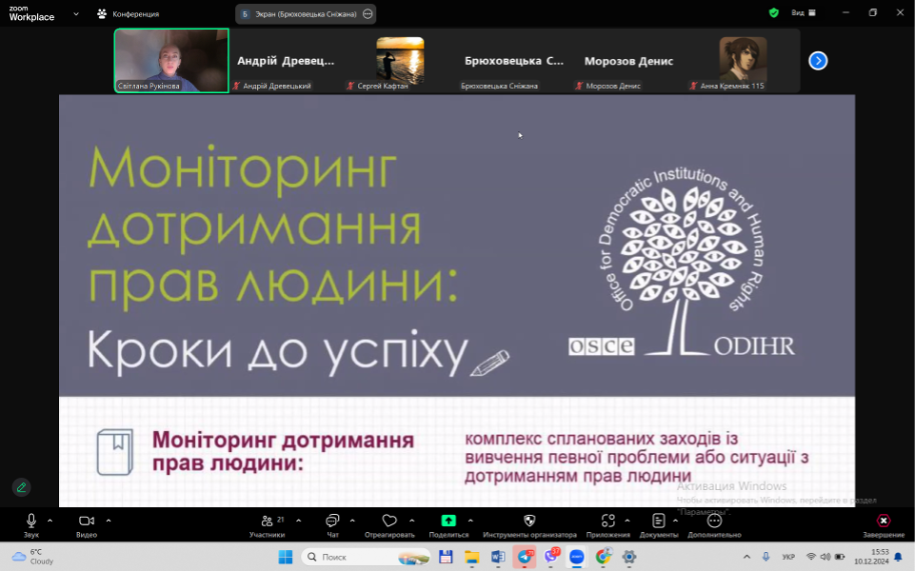Open the weather widget showing 6°C Cloudy
The width and height of the screenshot is (916, 572).
(x=33, y=557)
